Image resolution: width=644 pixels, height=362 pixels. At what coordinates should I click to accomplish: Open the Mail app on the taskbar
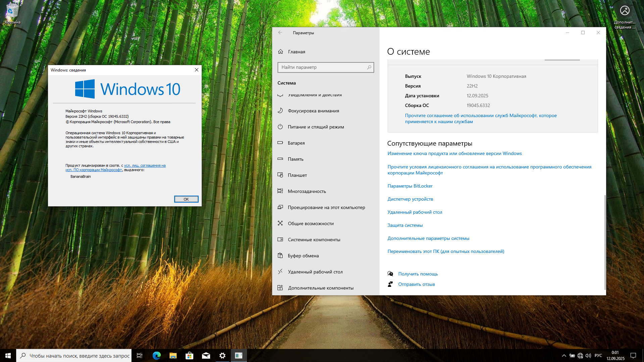coord(206,356)
